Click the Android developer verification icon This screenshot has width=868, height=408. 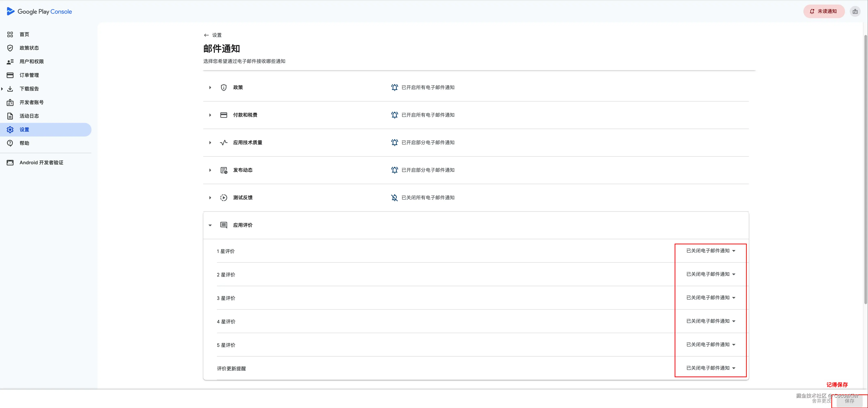coord(10,163)
